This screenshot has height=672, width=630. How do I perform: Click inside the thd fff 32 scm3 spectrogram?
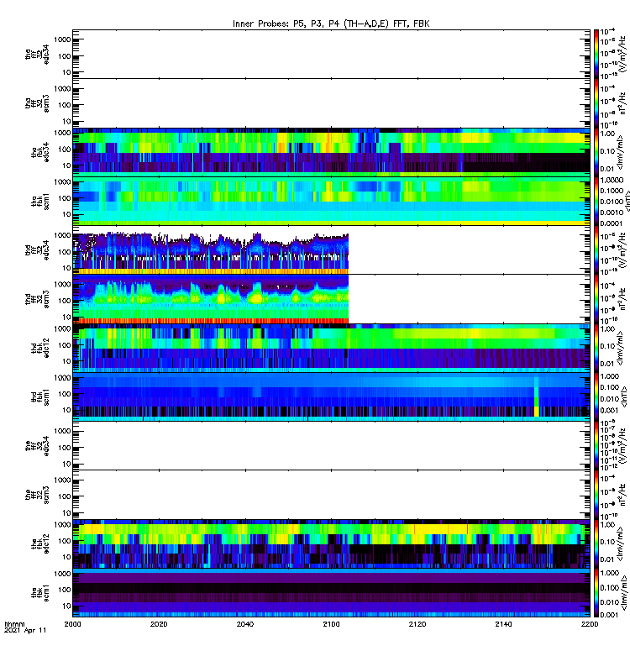211,299
